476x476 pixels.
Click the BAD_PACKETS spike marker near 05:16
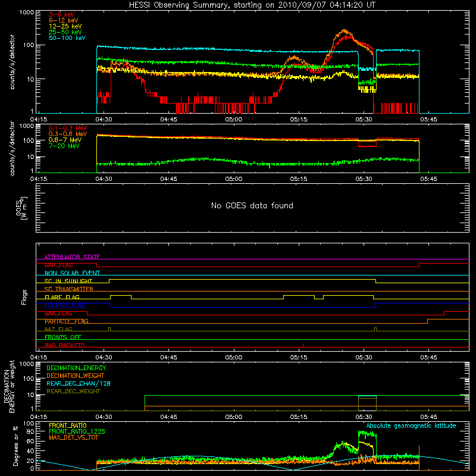point(303,345)
